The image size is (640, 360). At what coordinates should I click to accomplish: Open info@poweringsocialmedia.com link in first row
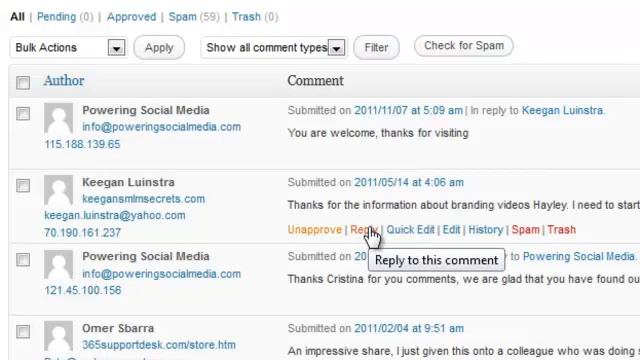pos(162,127)
